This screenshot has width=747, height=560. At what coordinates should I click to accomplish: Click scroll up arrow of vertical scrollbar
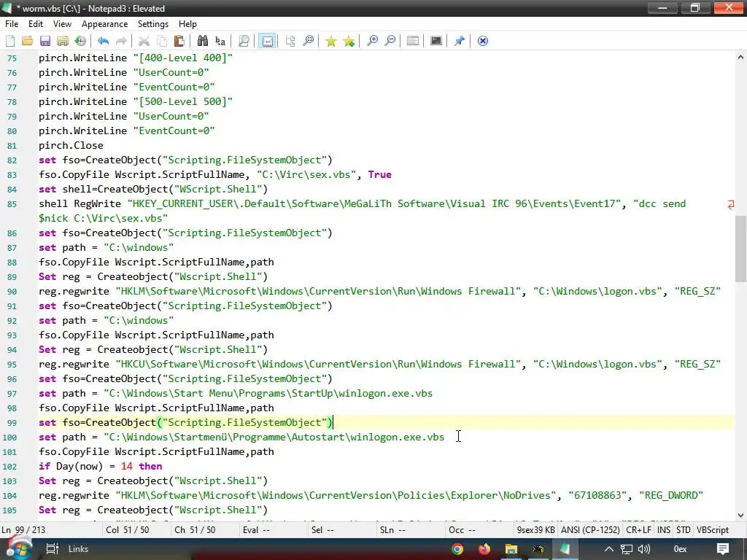(740, 57)
